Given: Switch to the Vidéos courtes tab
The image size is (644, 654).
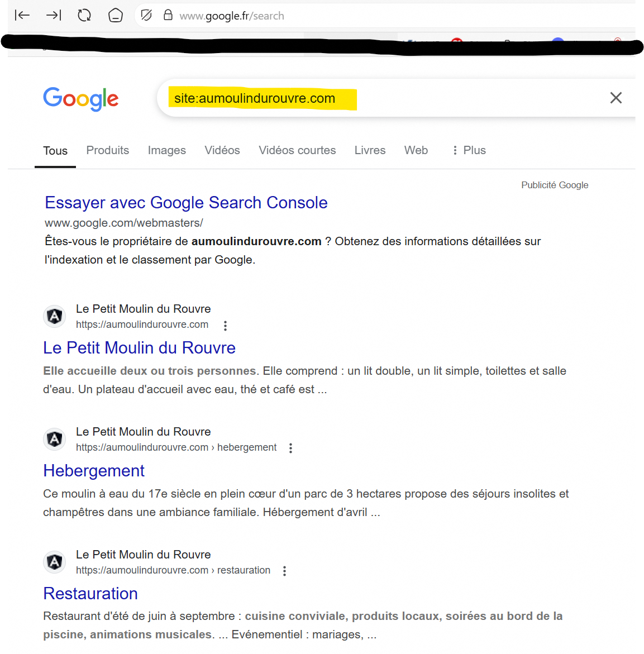Looking at the screenshot, I should [297, 150].
